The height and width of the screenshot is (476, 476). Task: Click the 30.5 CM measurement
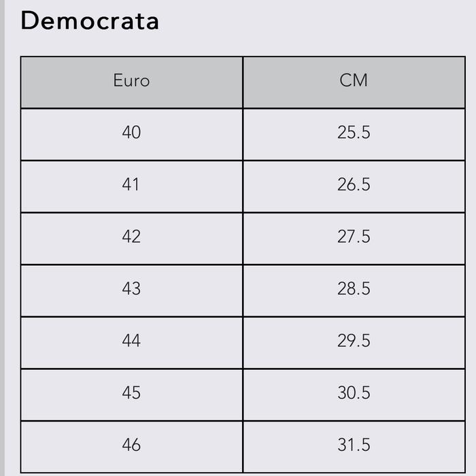(x=354, y=392)
